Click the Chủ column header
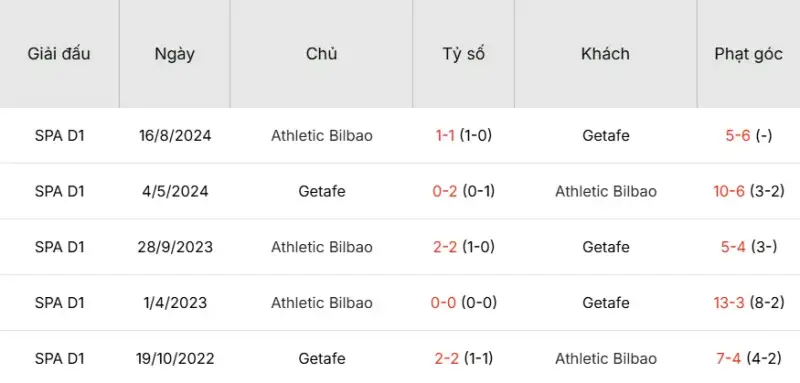This screenshot has height=383, width=800. (x=321, y=54)
